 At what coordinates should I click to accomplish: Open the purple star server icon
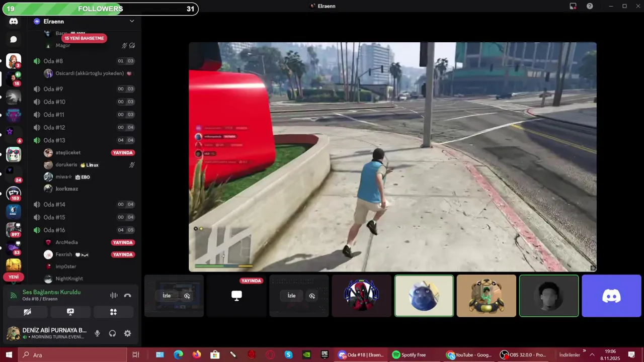click(10, 131)
